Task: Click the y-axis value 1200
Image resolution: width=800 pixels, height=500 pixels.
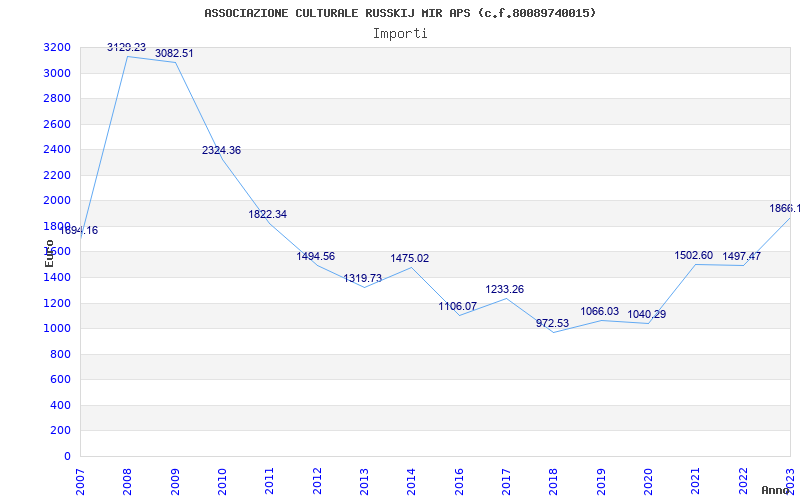Action: tap(57, 303)
